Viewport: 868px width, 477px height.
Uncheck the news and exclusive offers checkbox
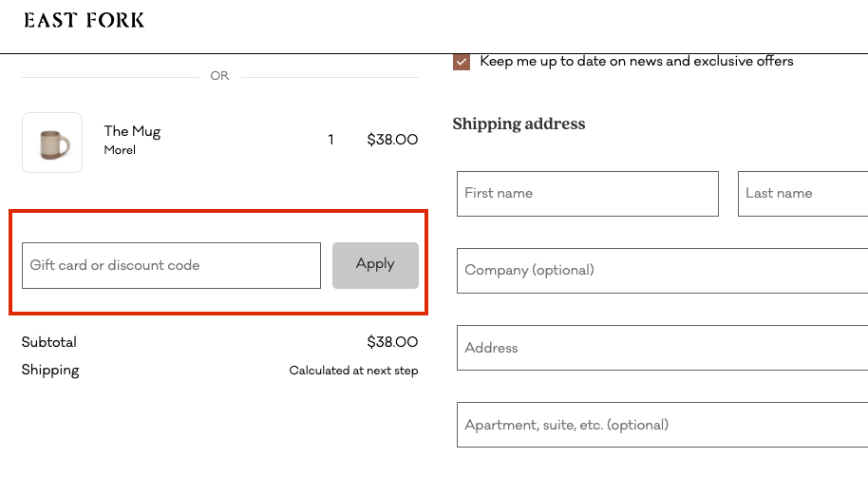(x=462, y=62)
